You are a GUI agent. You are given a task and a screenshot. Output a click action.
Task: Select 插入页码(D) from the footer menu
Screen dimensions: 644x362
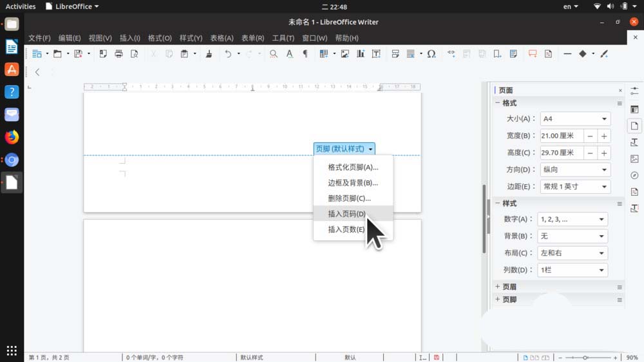346,214
